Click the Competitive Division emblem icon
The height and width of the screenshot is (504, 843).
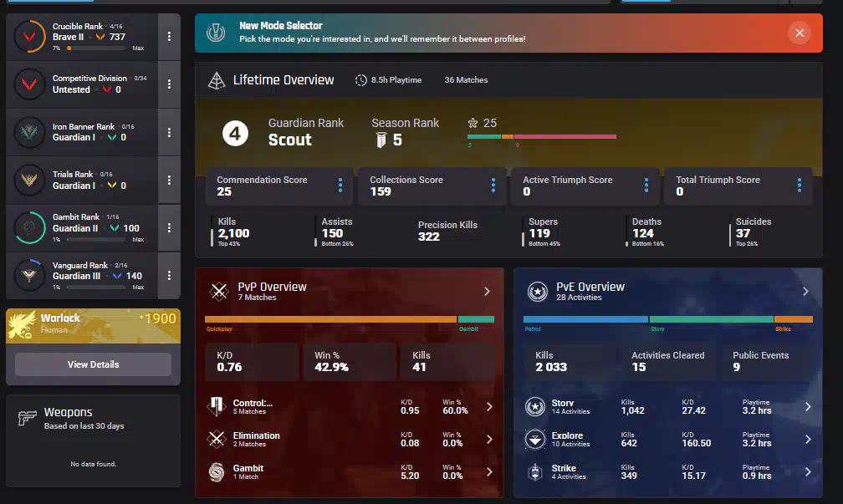click(x=29, y=84)
